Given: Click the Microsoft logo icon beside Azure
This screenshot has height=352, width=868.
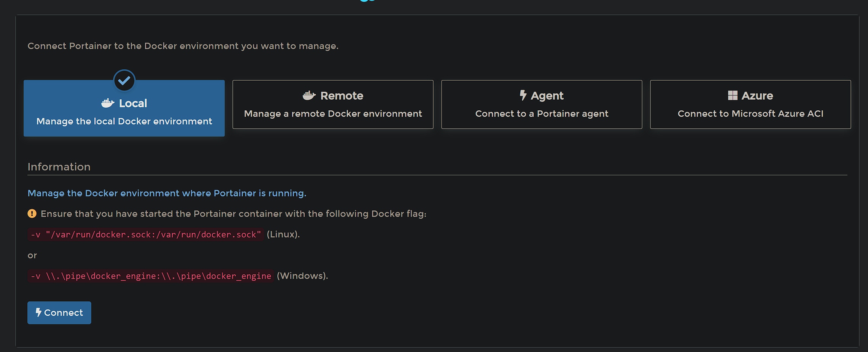Looking at the screenshot, I should pyautogui.click(x=733, y=96).
